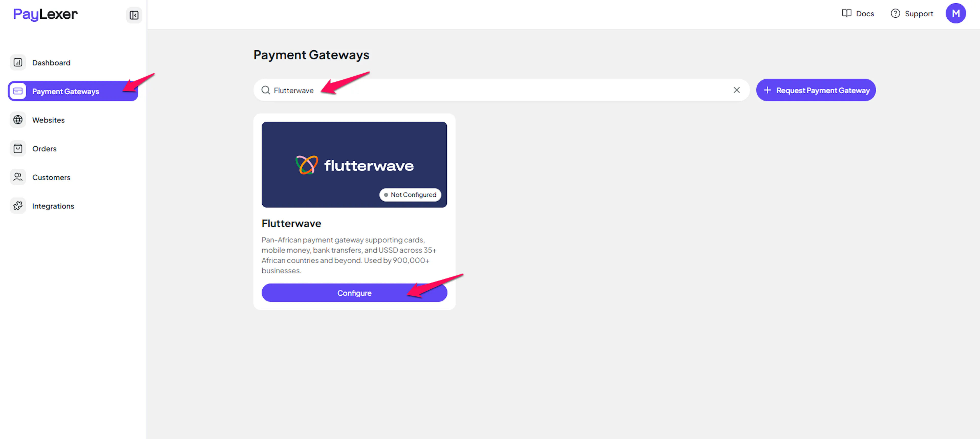Open the Integrations menu item
The height and width of the screenshot is (439, 980).
click(x=53, y=206)
